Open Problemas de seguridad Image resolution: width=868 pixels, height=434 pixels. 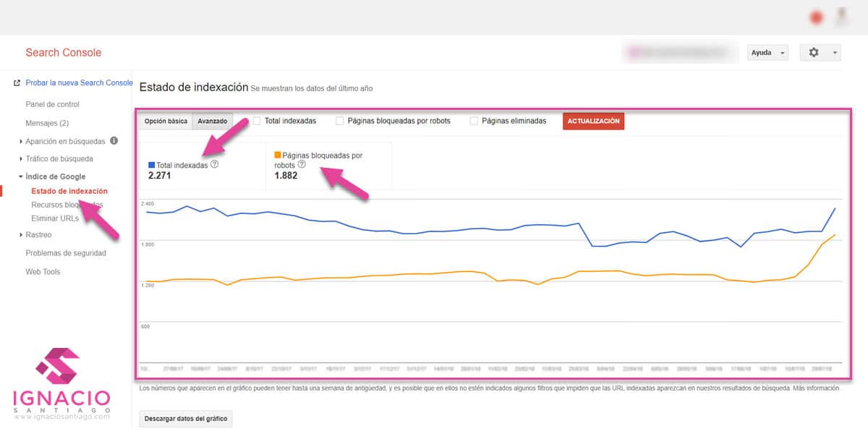click(x=66, y=253)
